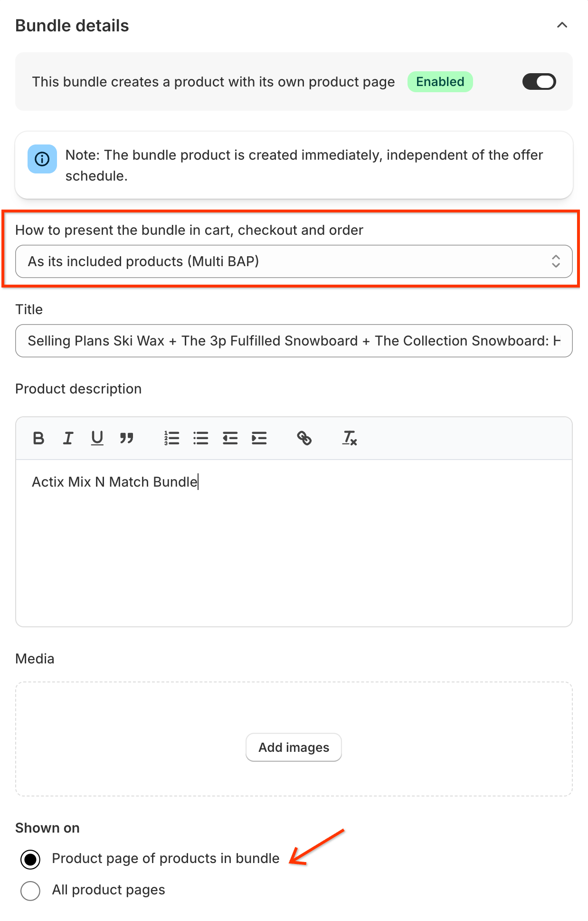
Task: Collapse the Bundle details section
Action: click(x=562, y=25)
